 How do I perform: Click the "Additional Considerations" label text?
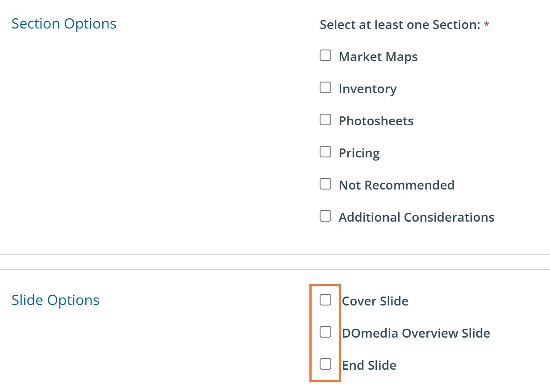coord(416,218)
